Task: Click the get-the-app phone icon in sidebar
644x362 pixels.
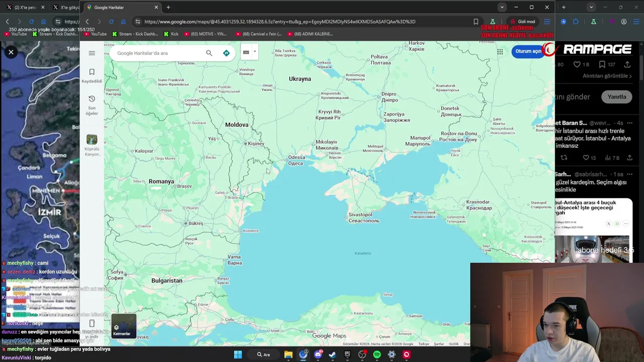Action: 92,323
